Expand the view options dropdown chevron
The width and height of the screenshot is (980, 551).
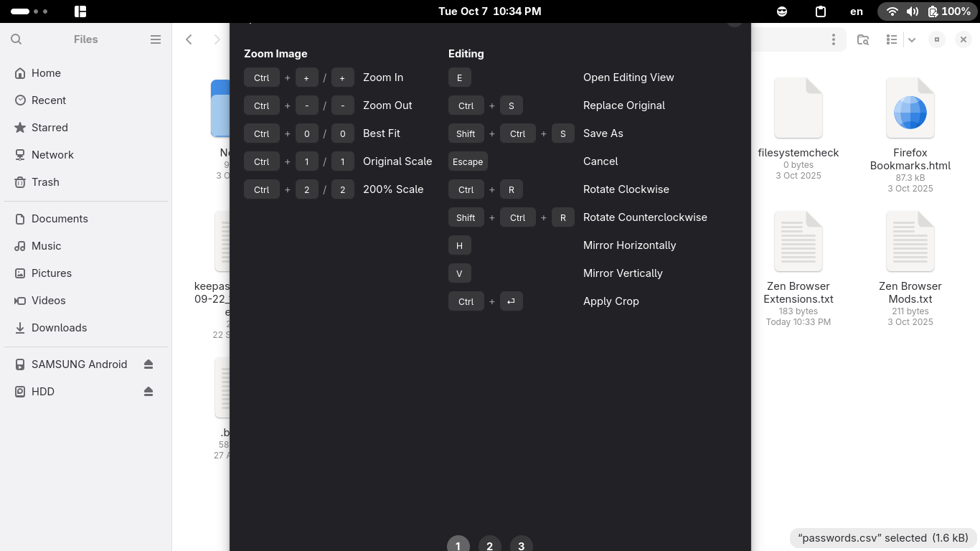912,39
